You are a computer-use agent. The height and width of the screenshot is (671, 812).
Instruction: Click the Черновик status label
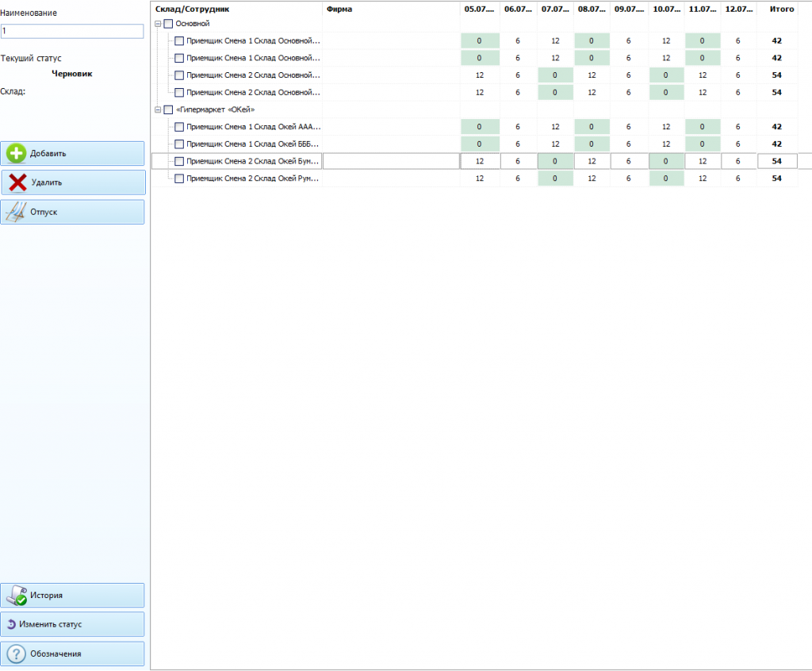[72, 74]
